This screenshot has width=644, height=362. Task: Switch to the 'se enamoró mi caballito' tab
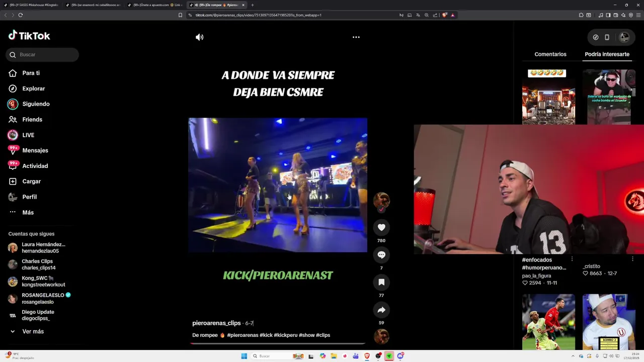94,5
